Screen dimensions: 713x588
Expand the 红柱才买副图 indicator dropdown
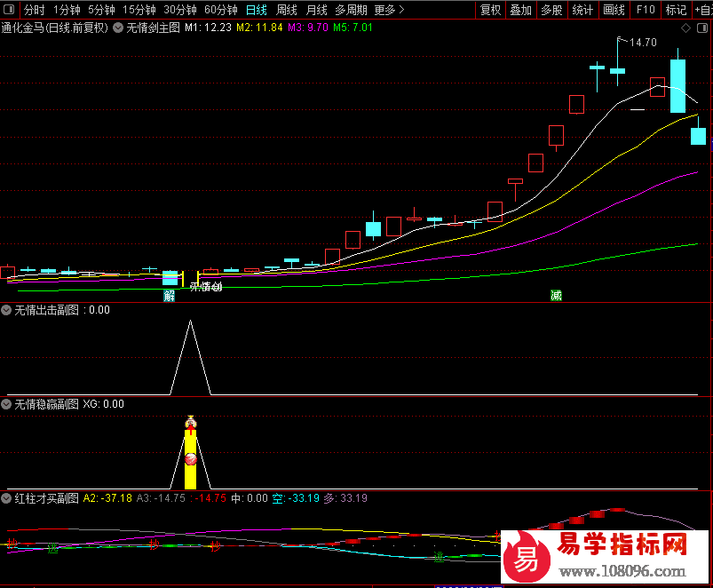(x=6, y=498)
